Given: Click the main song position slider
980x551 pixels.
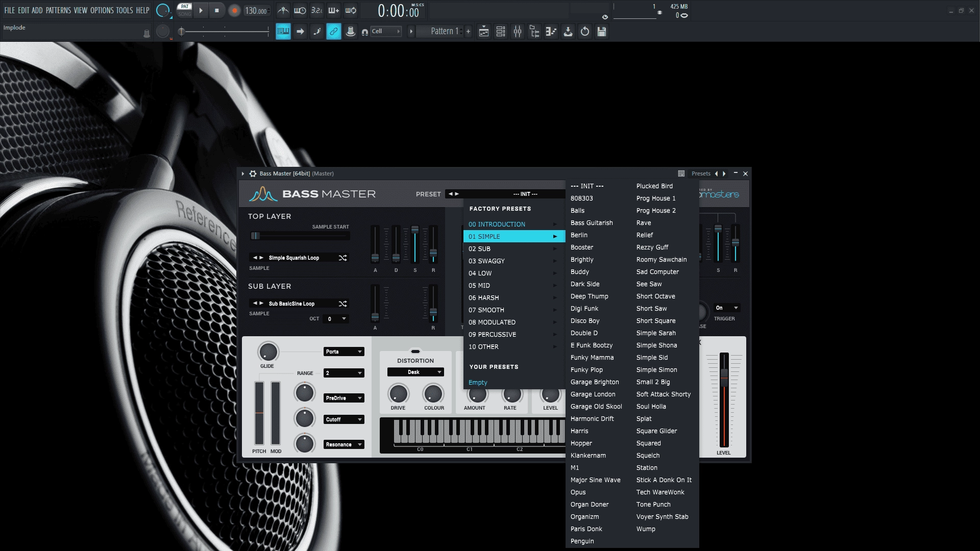Looking at the screenshot, I should point(225,32).
